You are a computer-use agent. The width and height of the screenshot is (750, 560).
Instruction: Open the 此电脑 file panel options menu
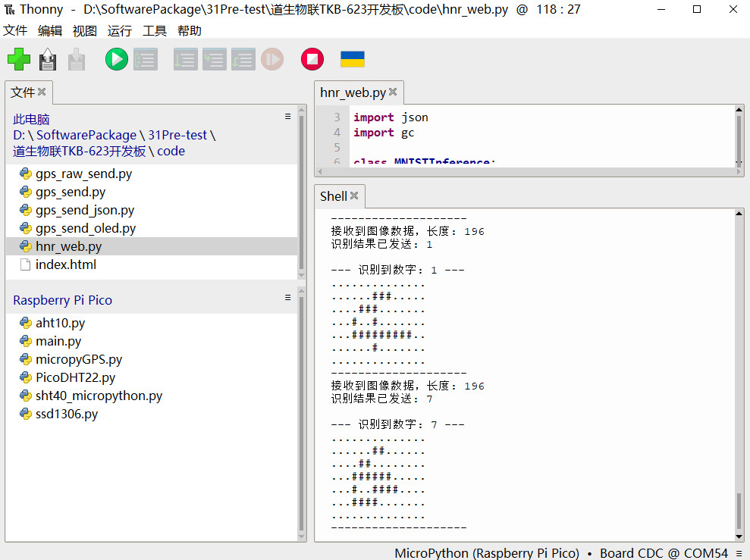[287, 117]
